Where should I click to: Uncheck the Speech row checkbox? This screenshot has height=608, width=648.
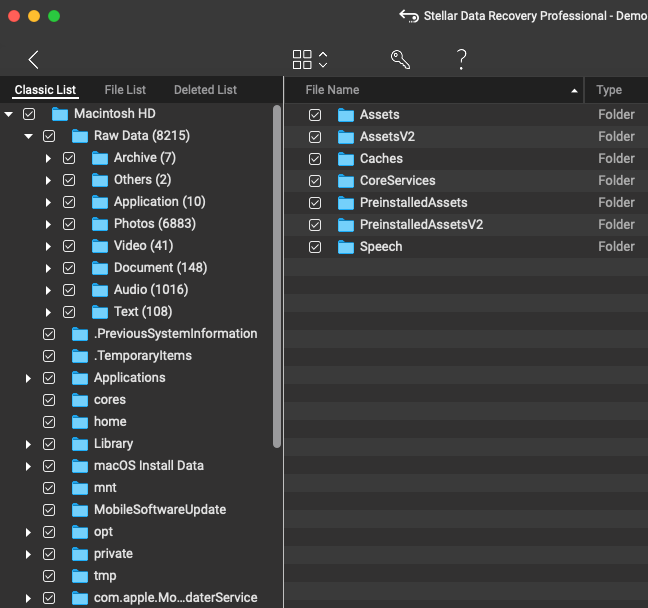point(315,247)
